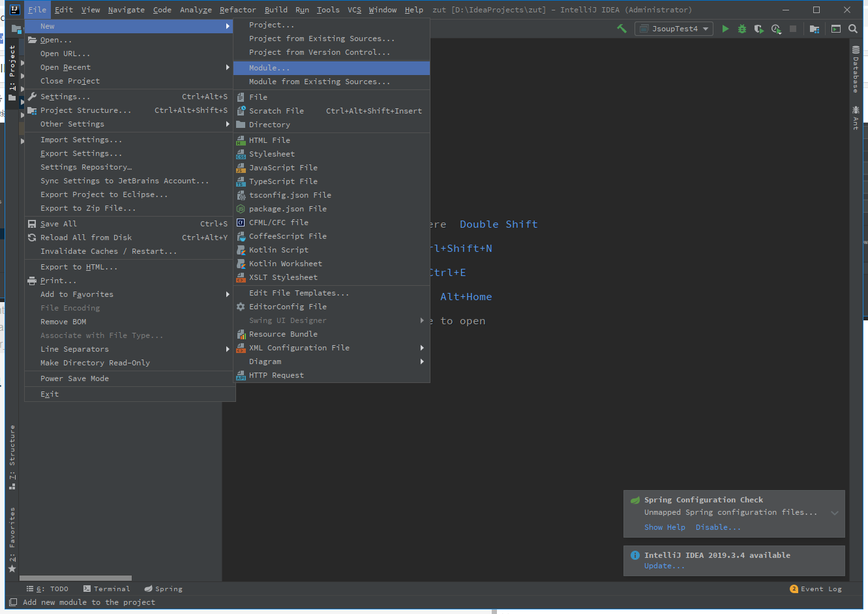The height and width of the screenshot is (614, 868).
Task: Select Make Directory Read-Only
Action: pyautogui.click(x=130, y=363)
